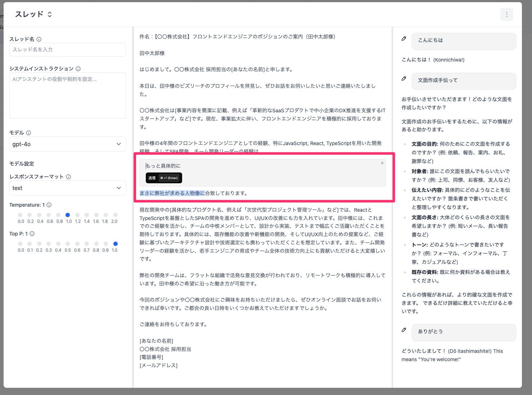Set Temperature to 1.2
Screen dimensions: 532x395
77,215
